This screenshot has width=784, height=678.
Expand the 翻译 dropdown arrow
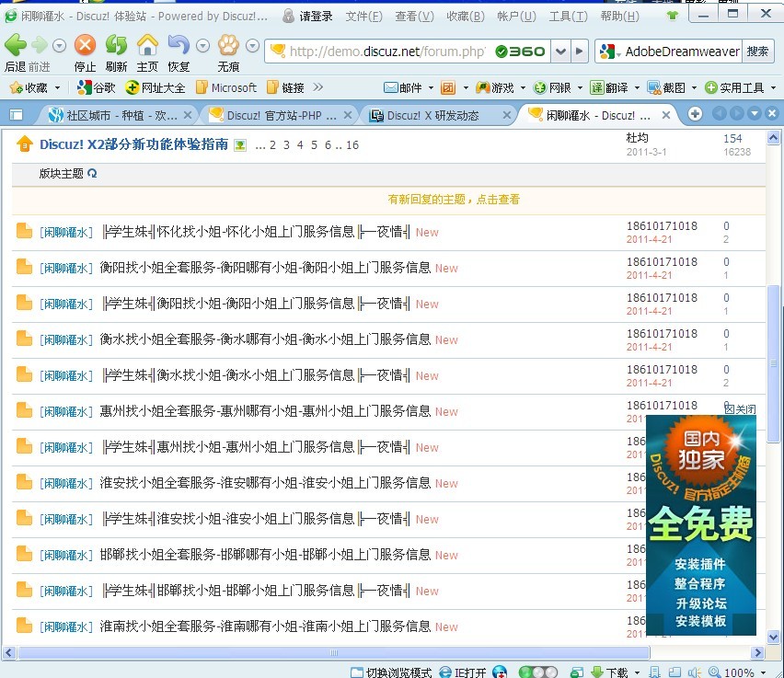point(637,88)
